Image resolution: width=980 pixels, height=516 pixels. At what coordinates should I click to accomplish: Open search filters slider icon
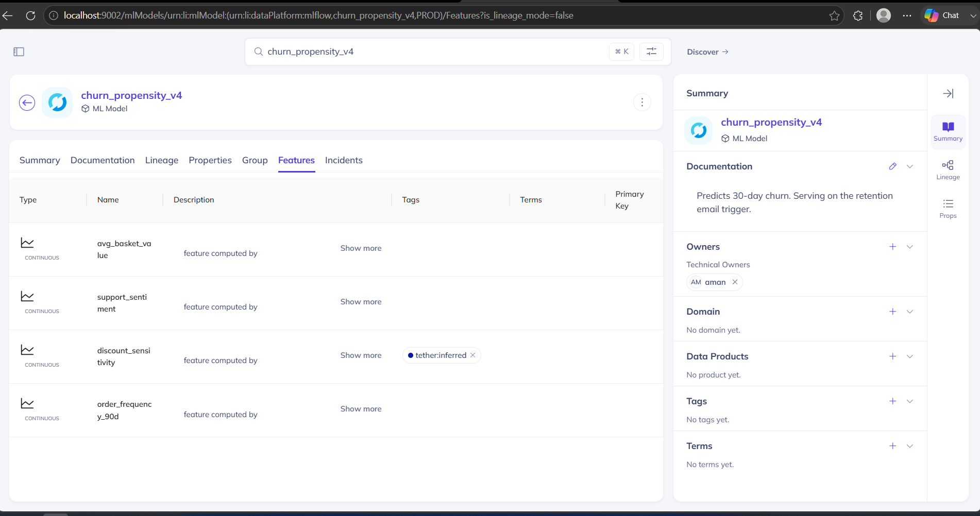(651, 51)
